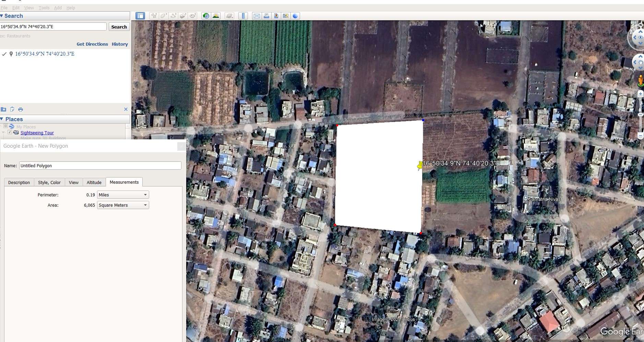Image resolution: width=644 pixels, height=342 pixels.
Task: Print the current view
Action: (266, 16)
